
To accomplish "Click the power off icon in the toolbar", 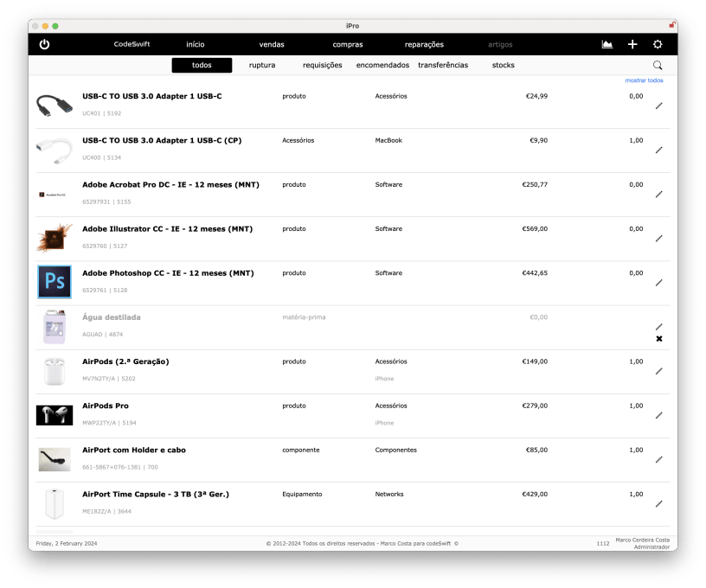I will pyautogui.click(x=43, y=44).
